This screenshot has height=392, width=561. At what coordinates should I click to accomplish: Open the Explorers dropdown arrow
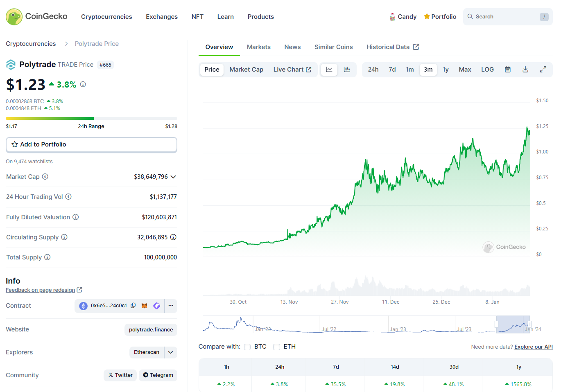171,352
